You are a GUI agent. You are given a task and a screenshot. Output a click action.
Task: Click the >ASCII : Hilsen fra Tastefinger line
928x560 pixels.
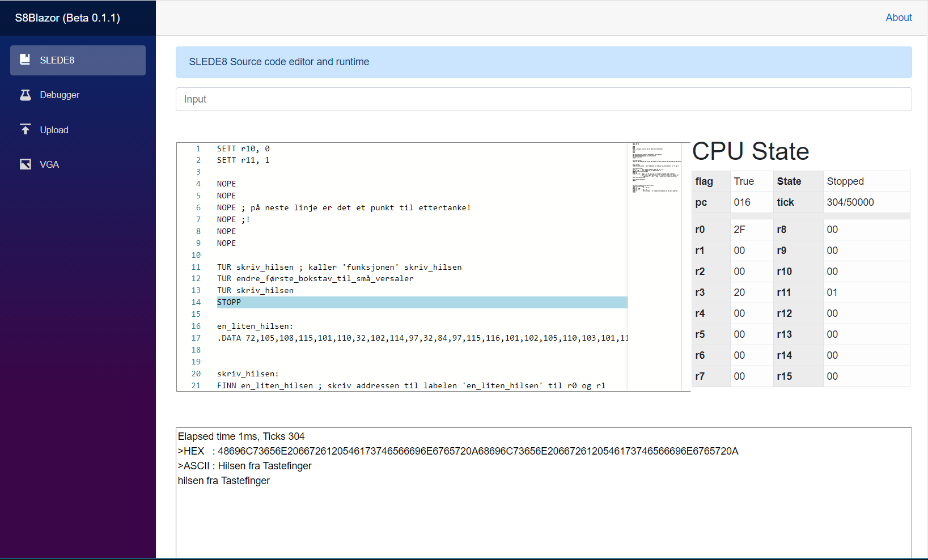coord(245,466)
